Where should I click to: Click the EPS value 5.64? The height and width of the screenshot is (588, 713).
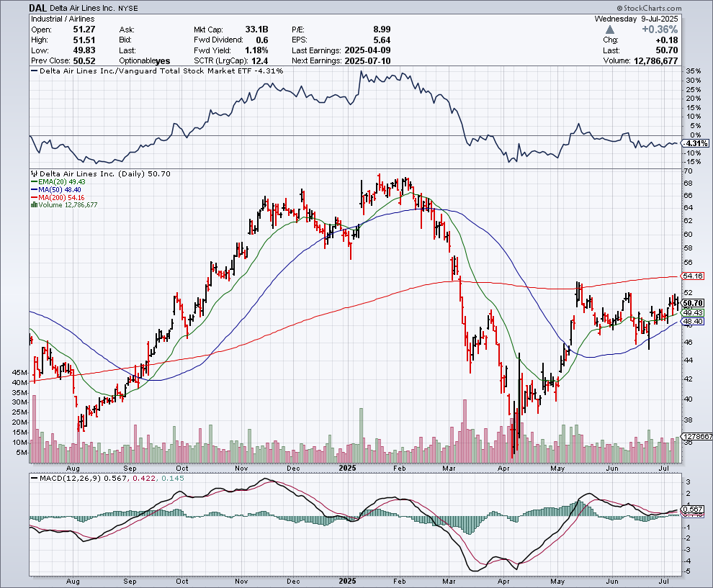382,40
